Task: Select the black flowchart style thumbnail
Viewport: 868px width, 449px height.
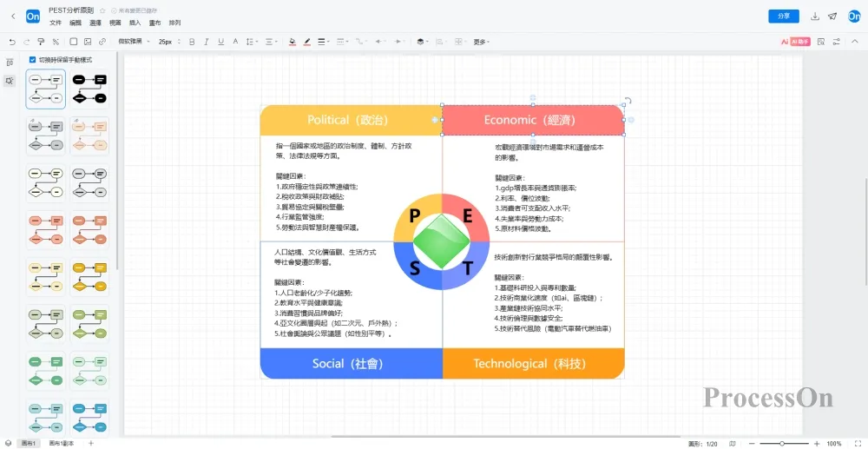Action: tap(89, 89)
